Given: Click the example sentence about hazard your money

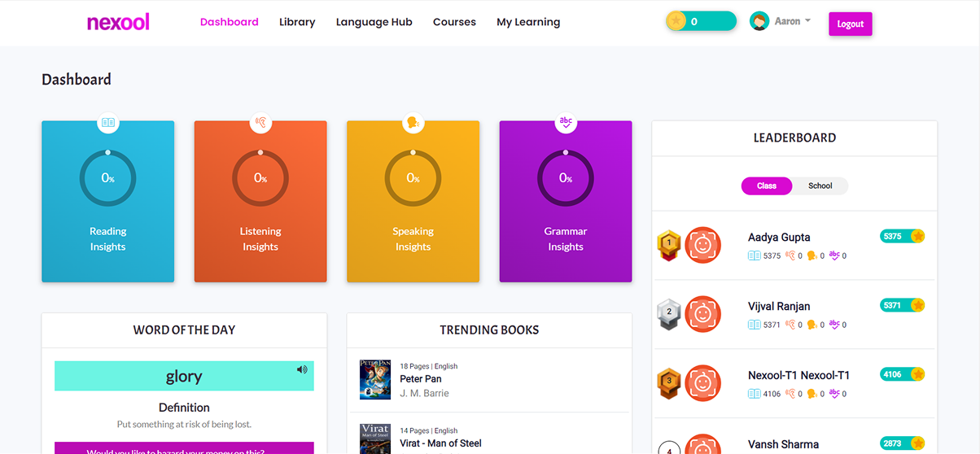Looking at the screenshot, I should [x=176, y=450].
